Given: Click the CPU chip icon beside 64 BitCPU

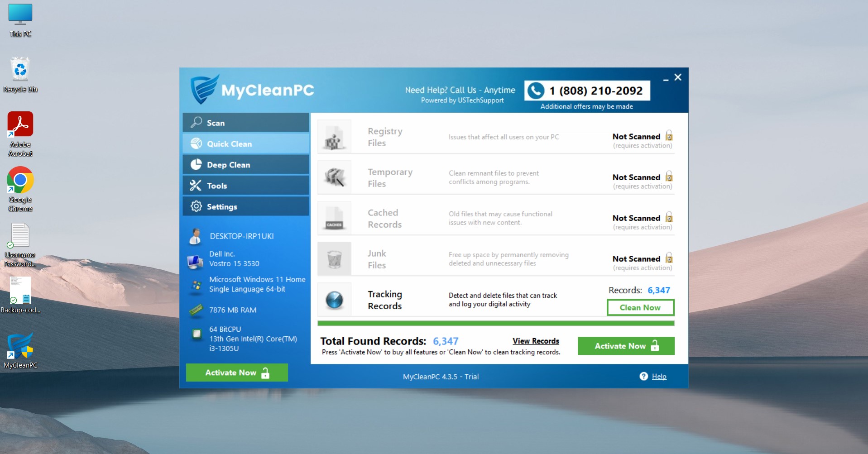Looking at the screenshot, I should pyautogui.click(x=197, y=334).
